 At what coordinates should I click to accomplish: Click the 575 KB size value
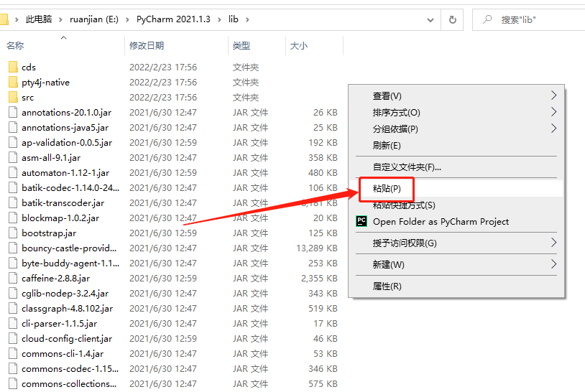coord(323,384)
